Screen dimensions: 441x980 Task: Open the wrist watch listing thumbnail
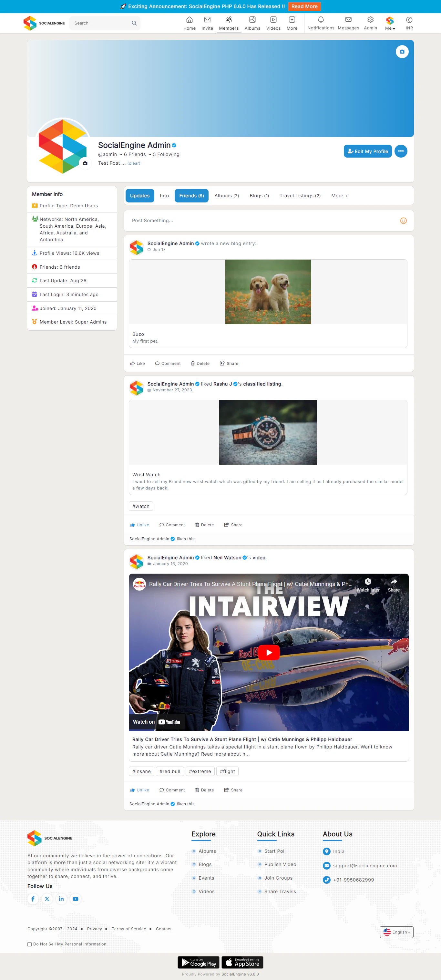coord(268,432)
